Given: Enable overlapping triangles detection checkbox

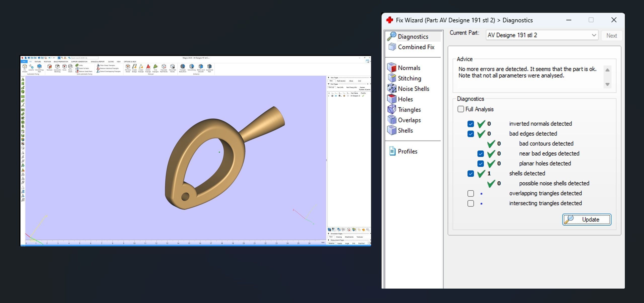Looking at the screenshot, I should [471, 193].
